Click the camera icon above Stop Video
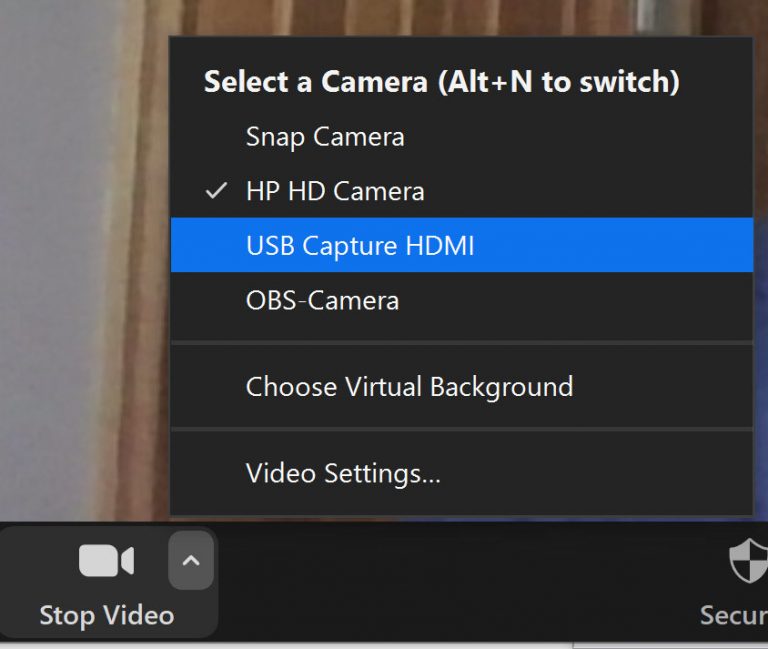768x649 pixels. (106, 562)
